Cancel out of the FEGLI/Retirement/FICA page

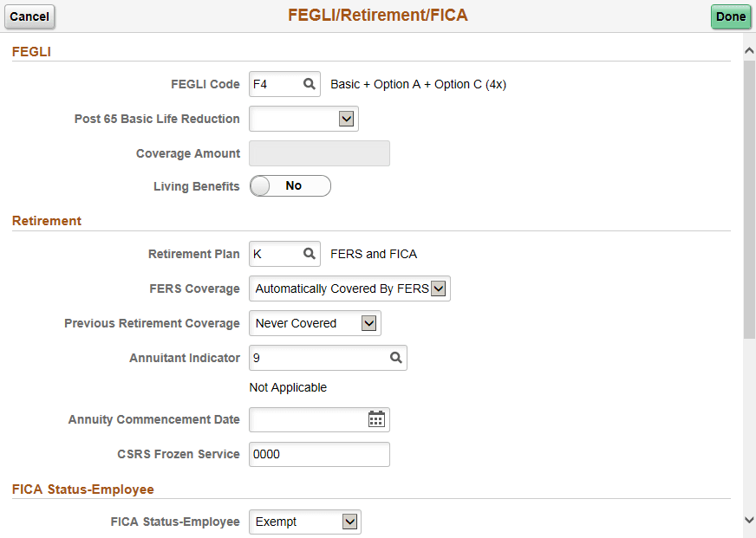(x=29, y=16)
